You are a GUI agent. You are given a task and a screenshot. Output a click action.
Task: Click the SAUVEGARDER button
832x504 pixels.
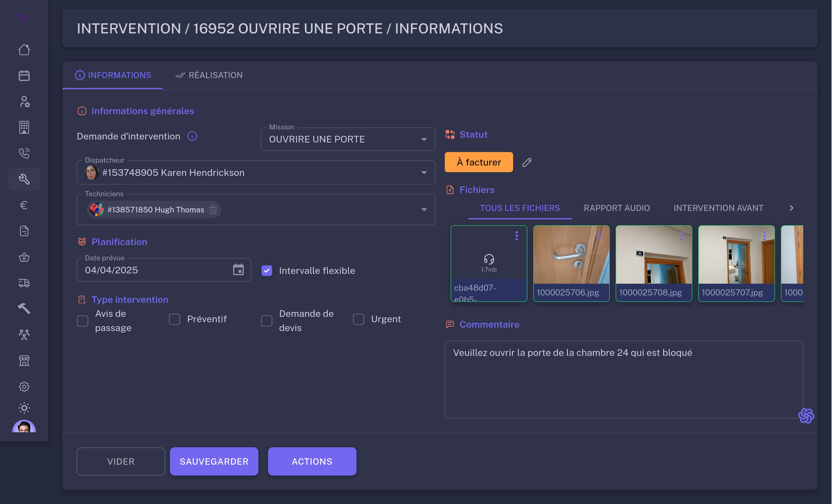(x=214, y=461)
